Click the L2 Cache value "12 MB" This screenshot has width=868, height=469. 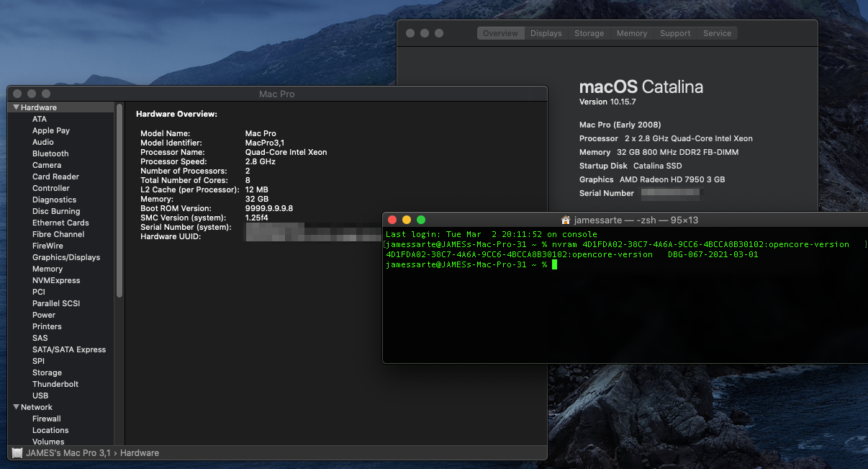[x=257, y=189]
